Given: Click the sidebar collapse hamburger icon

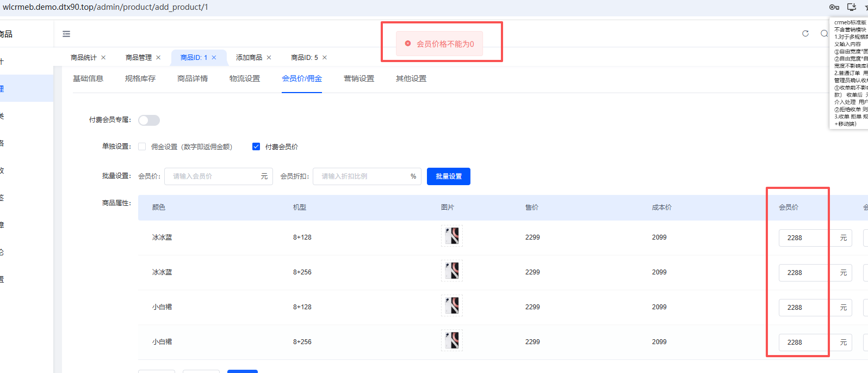Looking at the screenshot, I should point(66,34).
